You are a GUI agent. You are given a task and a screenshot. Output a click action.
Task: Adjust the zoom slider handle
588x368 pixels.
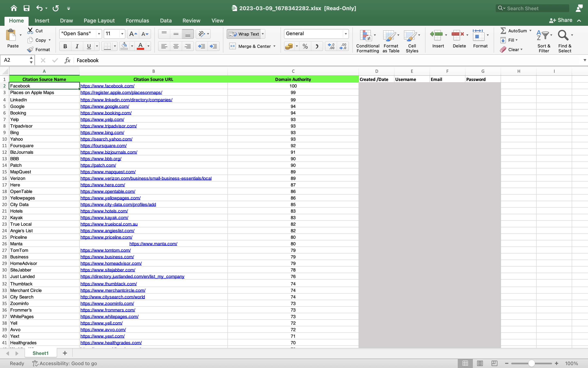[531, 363]
